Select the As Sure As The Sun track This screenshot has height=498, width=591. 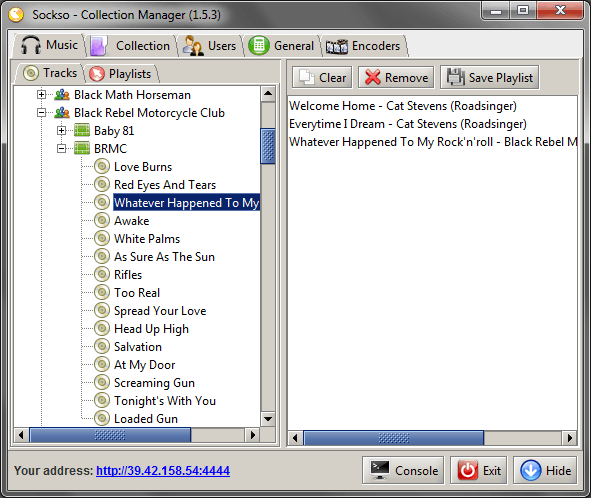[x=164, y=257]
